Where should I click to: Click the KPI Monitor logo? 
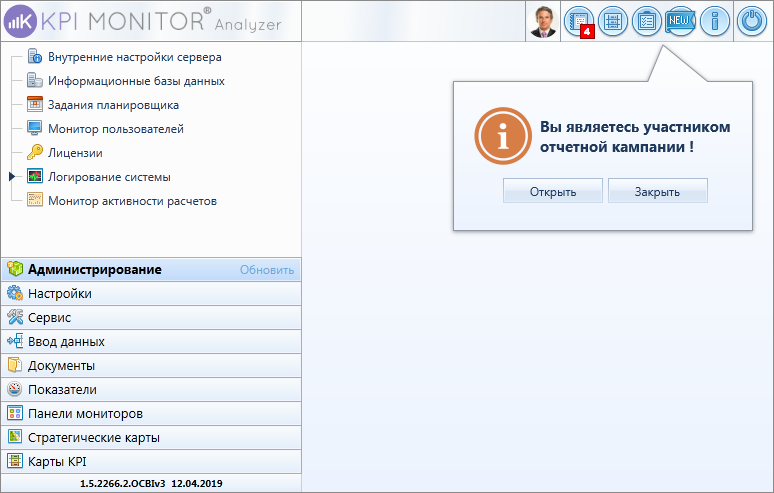pos(143,21)
